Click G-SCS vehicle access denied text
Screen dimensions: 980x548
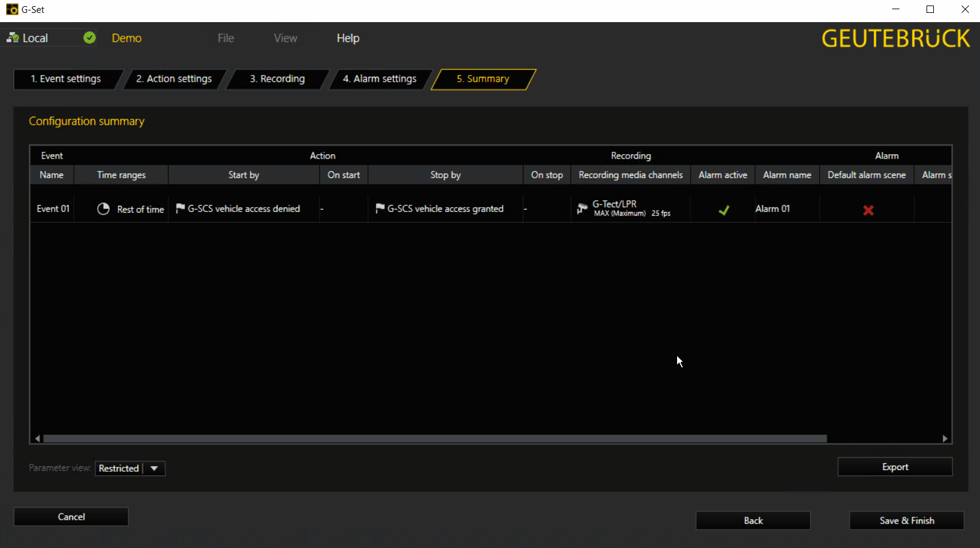click(244, 209)
